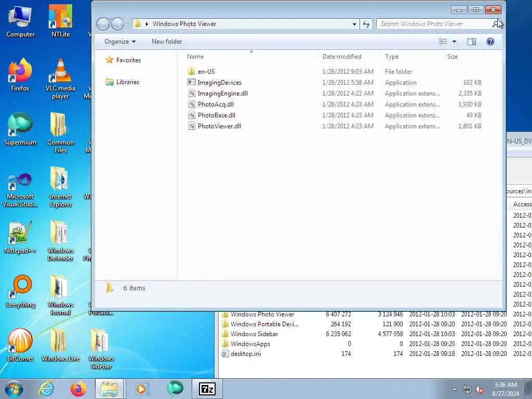Open Internet Explorer desktop folder

(60, 187)
